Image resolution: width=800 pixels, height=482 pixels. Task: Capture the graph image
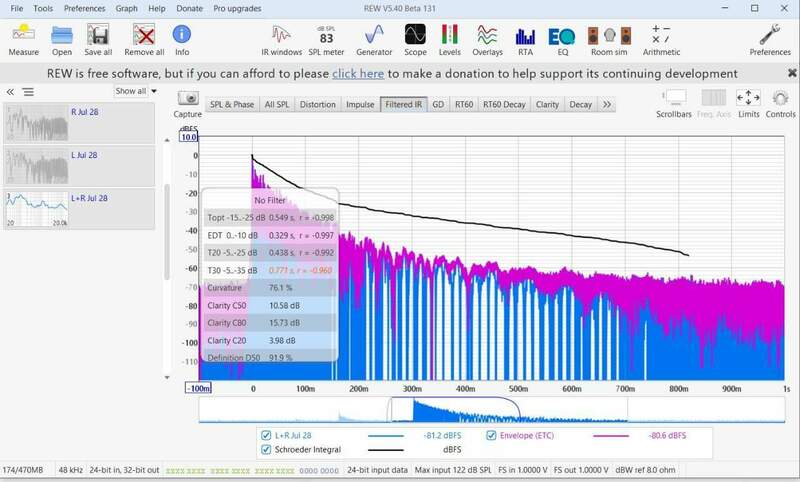coord(188,104)
